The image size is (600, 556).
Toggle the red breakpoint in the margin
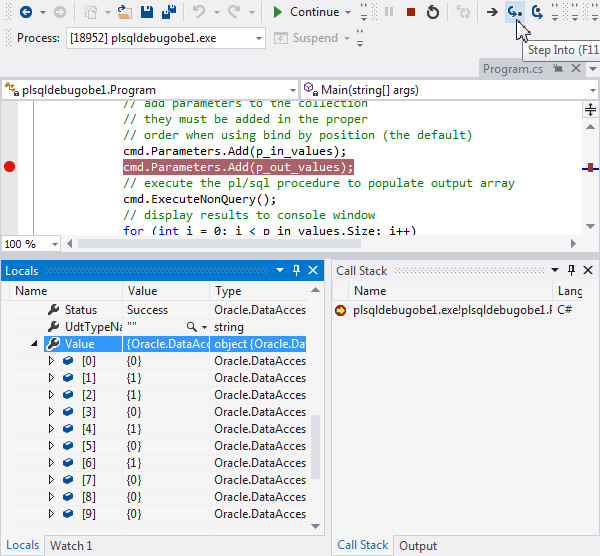coord(10,167)
